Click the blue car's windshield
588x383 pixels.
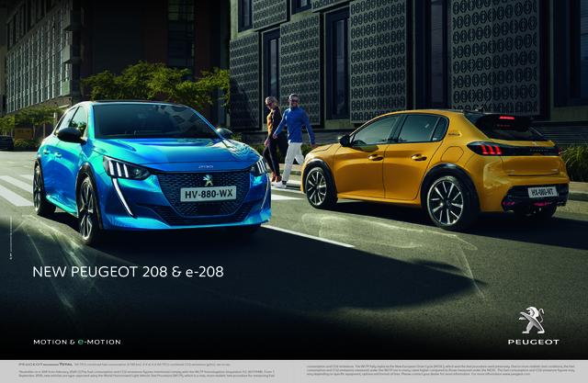click(153, 122)
